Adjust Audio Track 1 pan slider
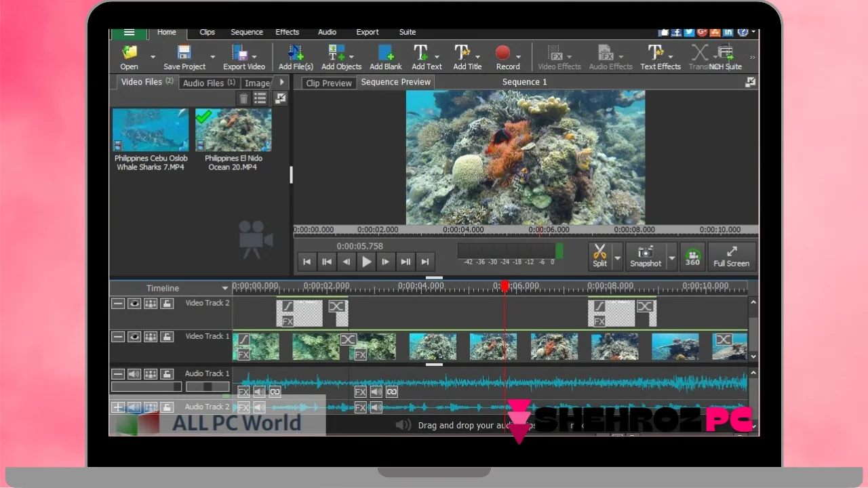The height and width of the screenshot is (488, 868). click(x=208, y=387)
